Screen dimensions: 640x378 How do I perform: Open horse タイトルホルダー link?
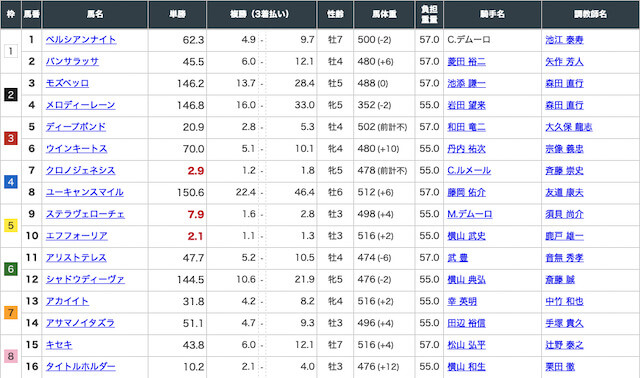tap(80, 367)
